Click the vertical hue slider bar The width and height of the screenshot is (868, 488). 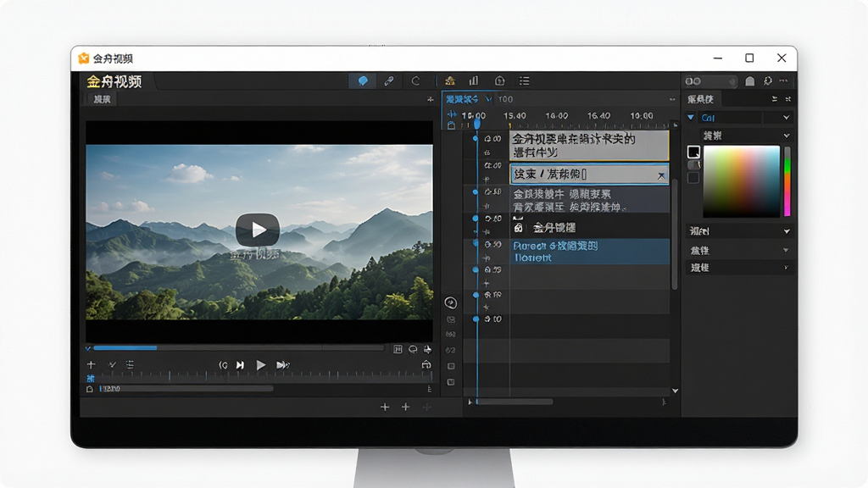787,181
